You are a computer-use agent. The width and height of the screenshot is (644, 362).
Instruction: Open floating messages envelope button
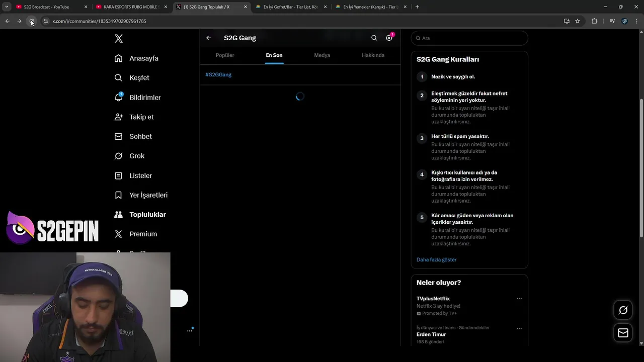pyautogui.click(x=623, y=333)
